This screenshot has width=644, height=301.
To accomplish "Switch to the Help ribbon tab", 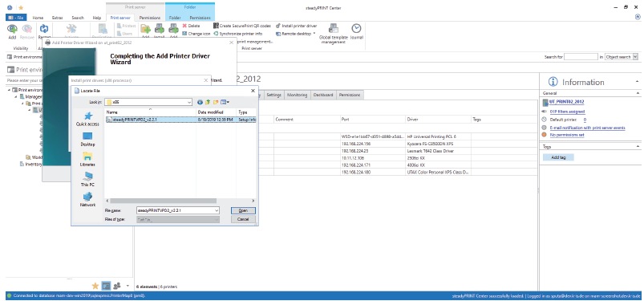I will pyautogui.click(x=97, y=18).
